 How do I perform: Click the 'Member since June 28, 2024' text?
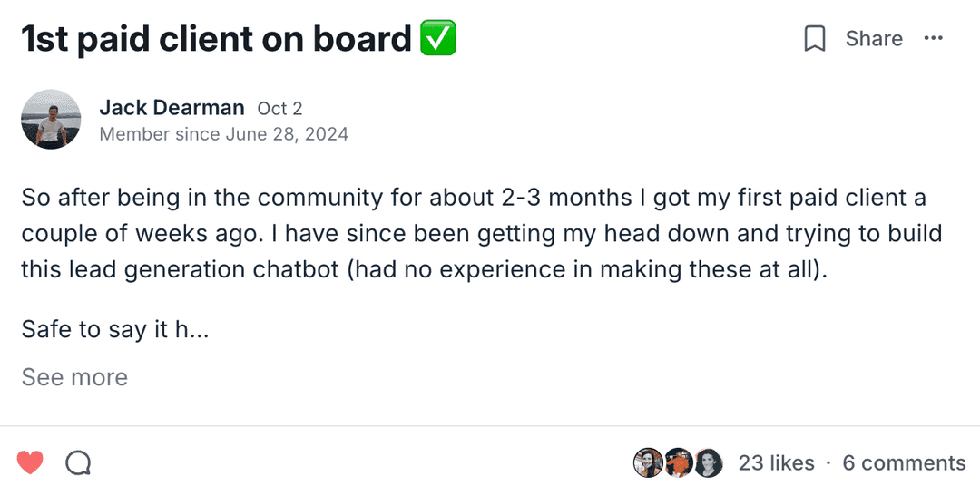223,134
